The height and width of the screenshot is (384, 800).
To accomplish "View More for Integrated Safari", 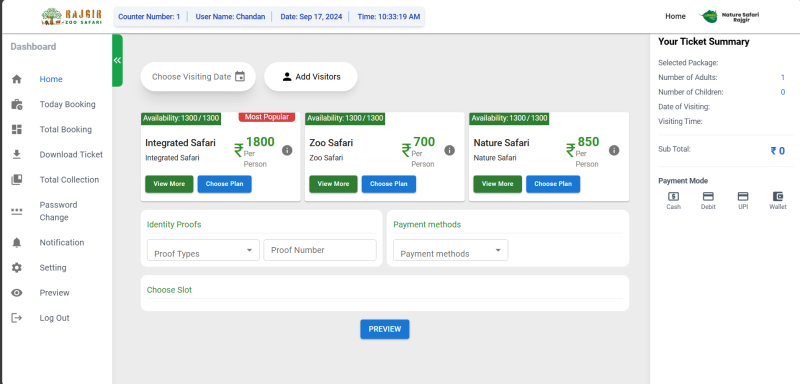I will click(169, 184).
